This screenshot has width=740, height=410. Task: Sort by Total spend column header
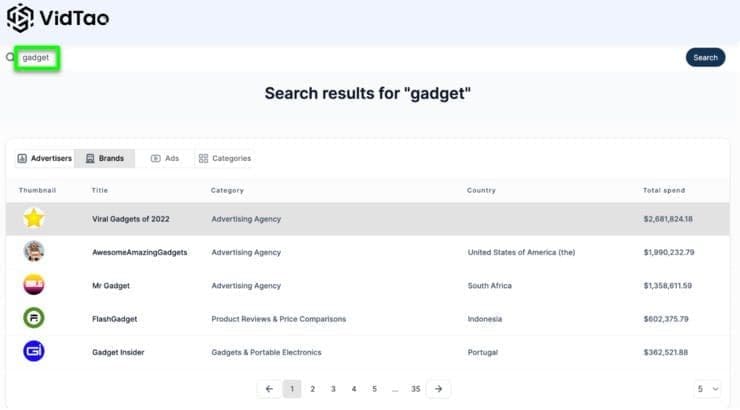coord(664,191)
